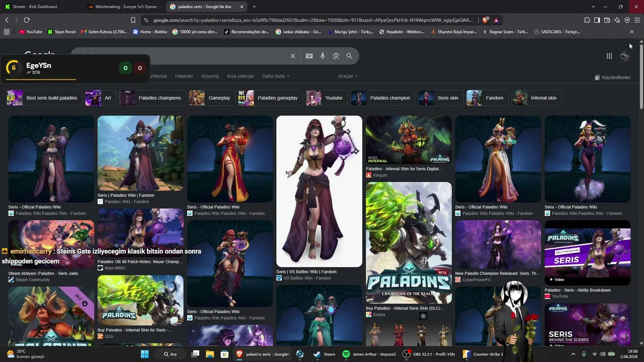This screenshot has height=362, width=644.
Task: Go back to the previous page
Action: (x=7, y=20)
